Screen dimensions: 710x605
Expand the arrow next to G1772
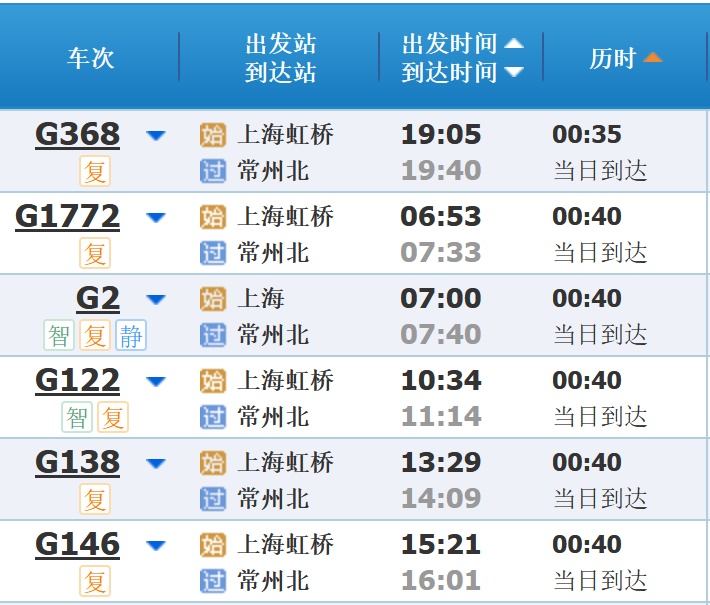pyautogui.click(x=156, y=217)
